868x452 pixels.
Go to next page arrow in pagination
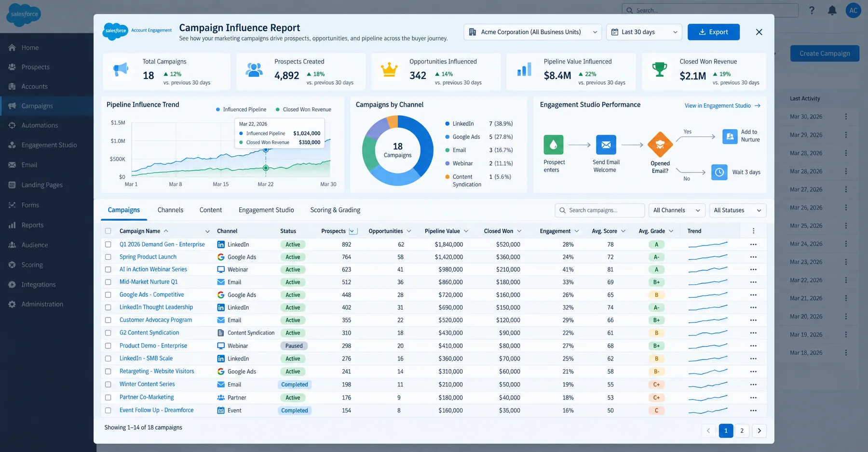(759, 431)
